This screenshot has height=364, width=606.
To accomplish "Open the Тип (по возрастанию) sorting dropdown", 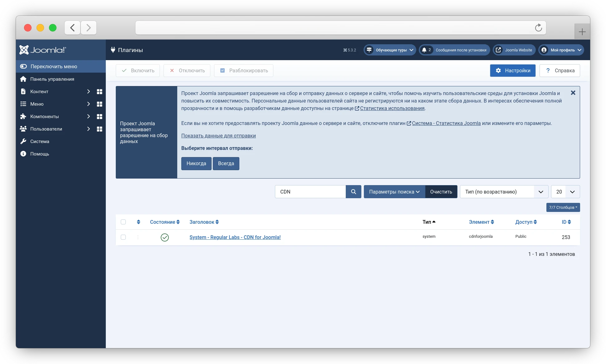I will pyautogui.click(x=504, y=192).
